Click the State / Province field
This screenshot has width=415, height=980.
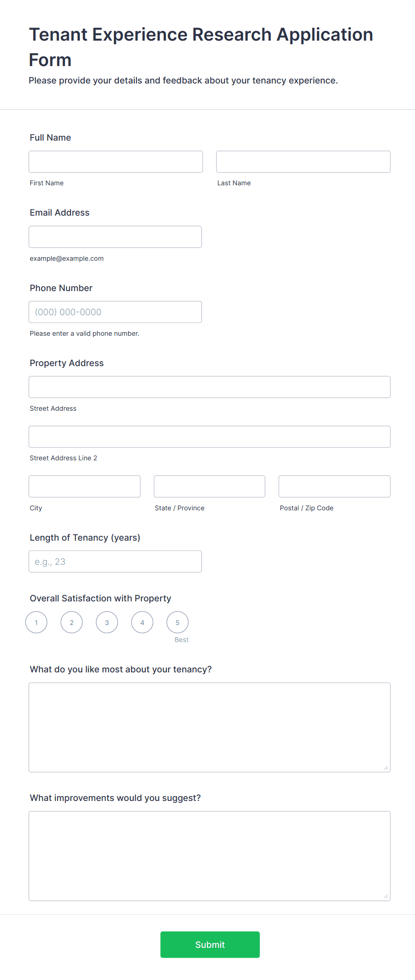click(209, 486)
